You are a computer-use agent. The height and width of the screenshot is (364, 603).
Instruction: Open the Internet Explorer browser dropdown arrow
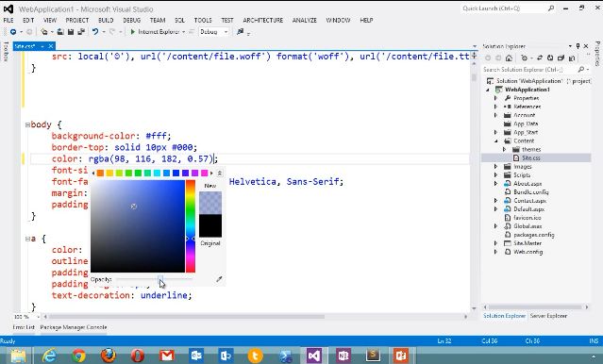183,32
